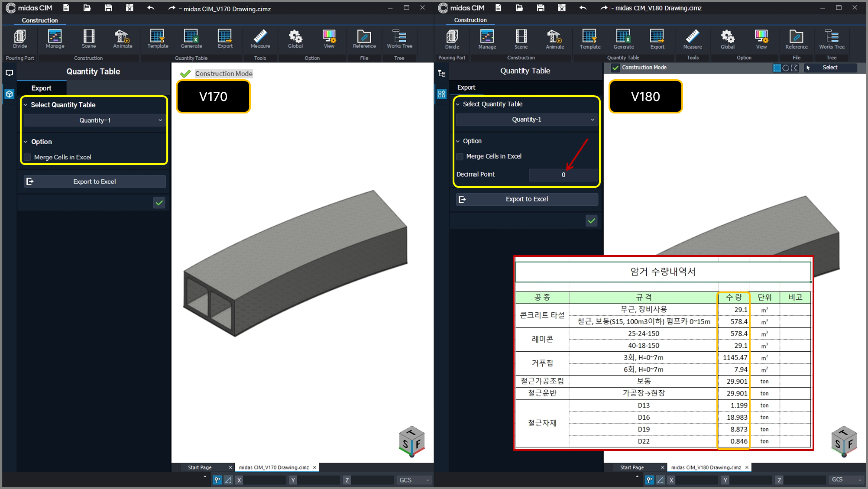Collapse Select Quantity Table section in V180 window
This screenshot has height=489, width=868.
click(x=458, y=104)
